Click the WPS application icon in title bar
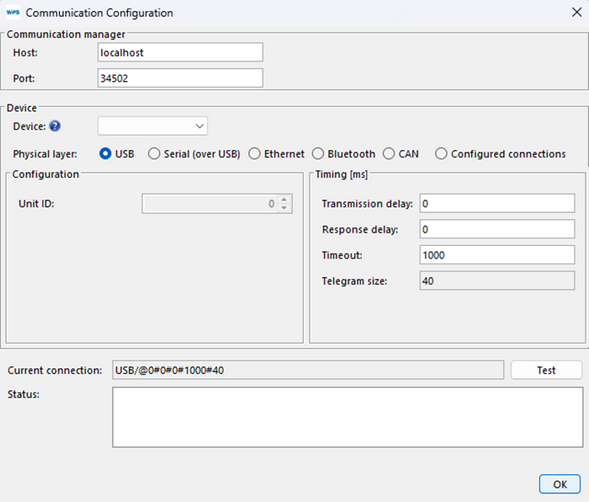 point(13,12)
